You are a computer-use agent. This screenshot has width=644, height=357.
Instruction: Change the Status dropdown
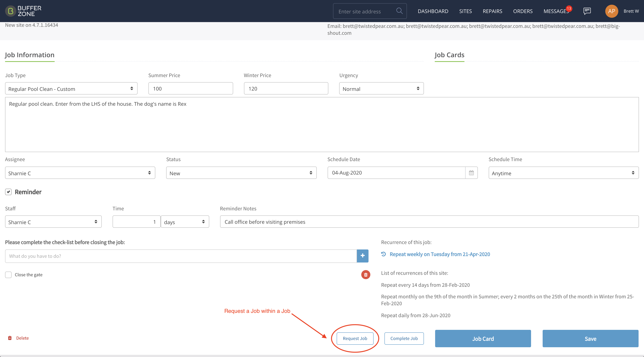tap(241, 173)
